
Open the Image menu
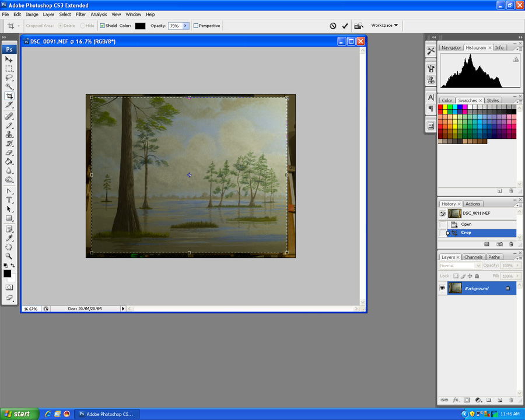point(32,15)
